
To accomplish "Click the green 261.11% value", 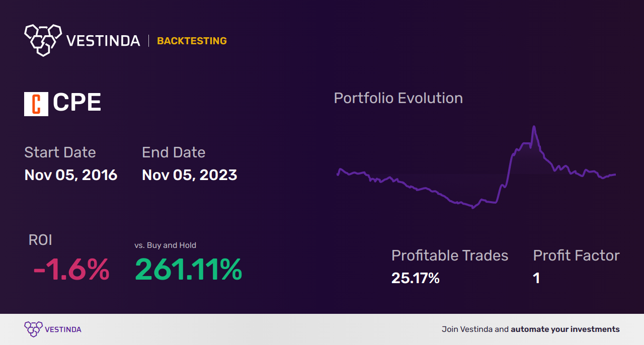I will (189, 270).
